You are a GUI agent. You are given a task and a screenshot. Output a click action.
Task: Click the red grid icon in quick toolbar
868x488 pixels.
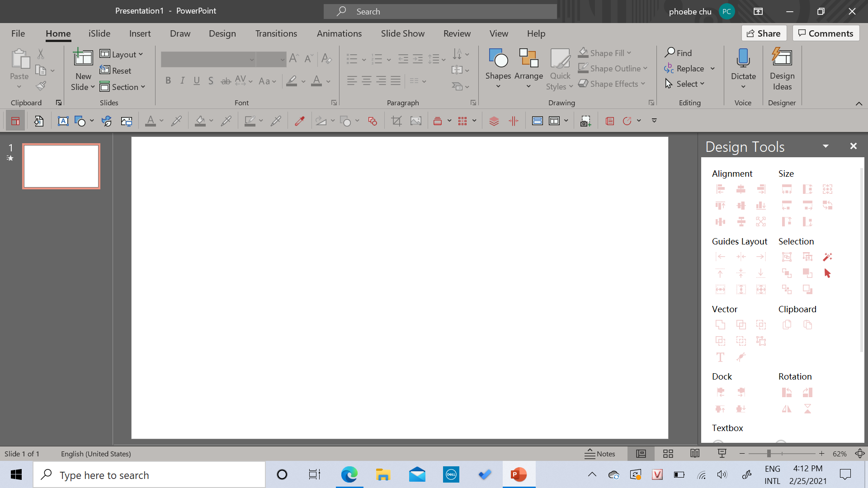click(x=462, y=121)
